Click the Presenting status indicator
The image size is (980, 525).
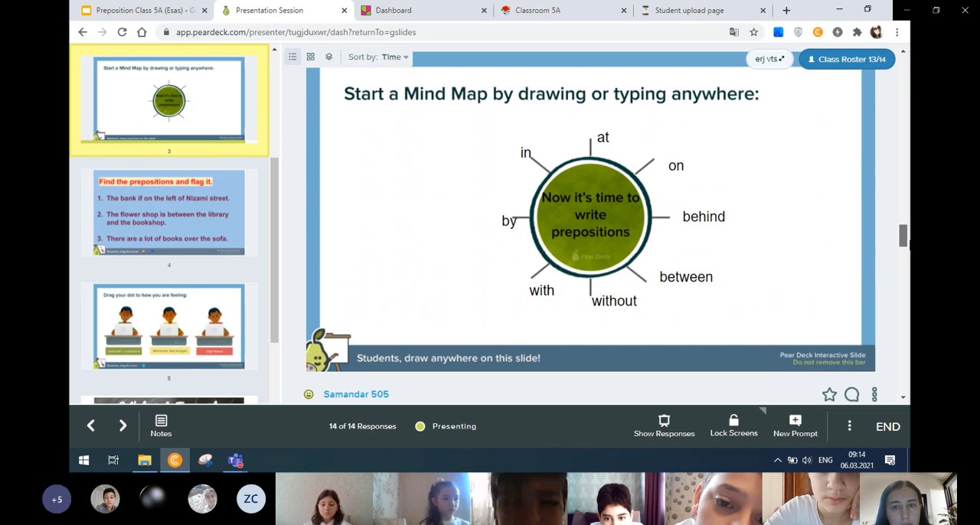click(446, 426)
